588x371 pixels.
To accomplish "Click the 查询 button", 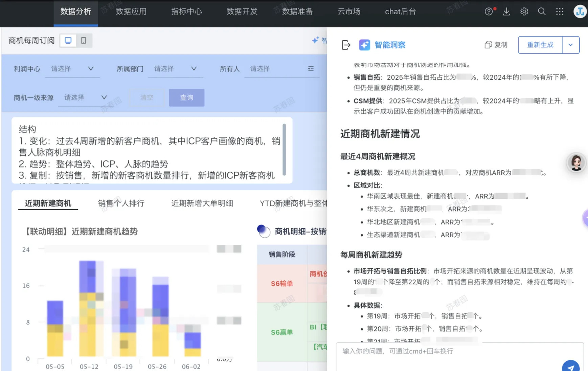I will 186,97.
